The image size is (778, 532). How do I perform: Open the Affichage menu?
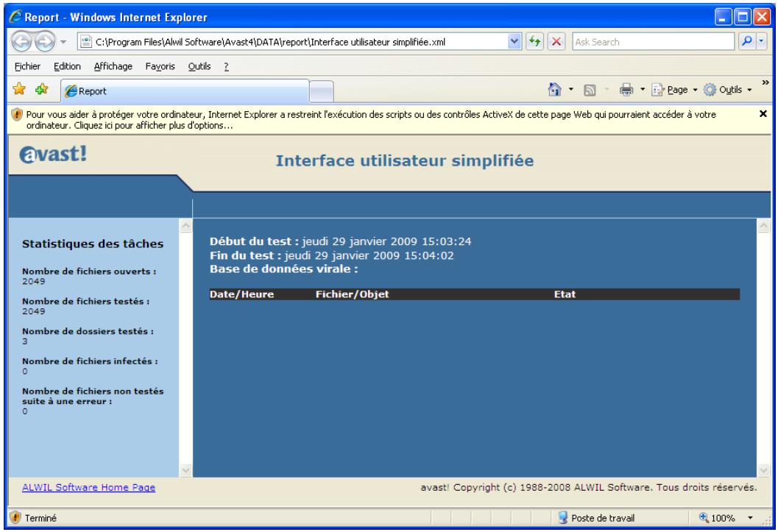pyautogui.click(x=113, y=66)
